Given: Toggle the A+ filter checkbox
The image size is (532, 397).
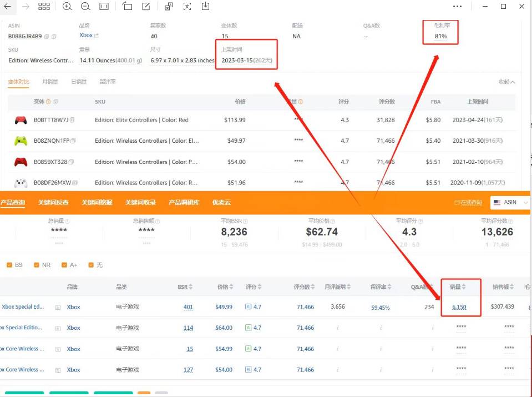Looking at the screenshot, I should point(64,265).
